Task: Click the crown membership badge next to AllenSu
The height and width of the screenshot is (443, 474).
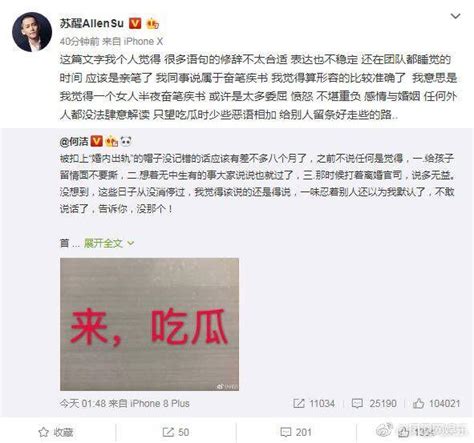Action: [x=153, y=24]
